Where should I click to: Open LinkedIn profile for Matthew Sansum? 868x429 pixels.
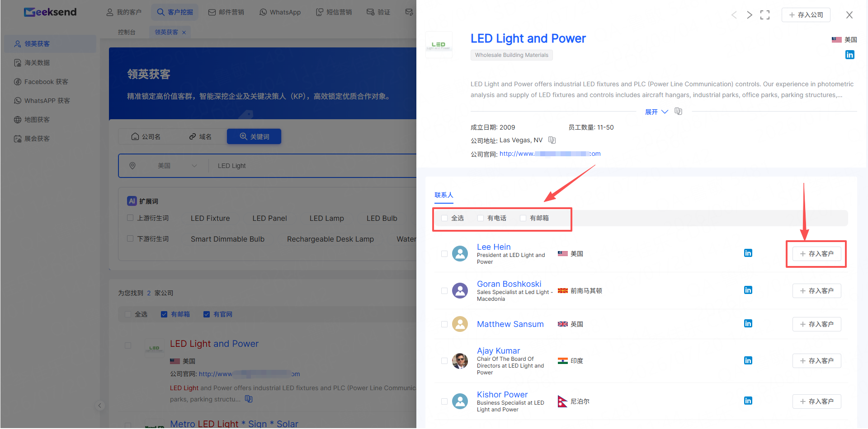coord(748,323)
